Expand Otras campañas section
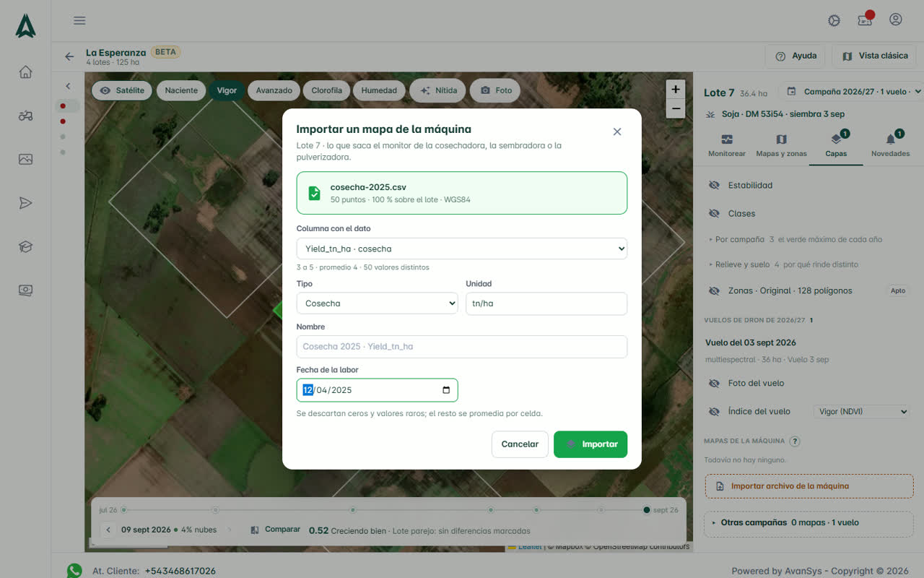Screen dimensions: 924x578 [x=808, y=522]
